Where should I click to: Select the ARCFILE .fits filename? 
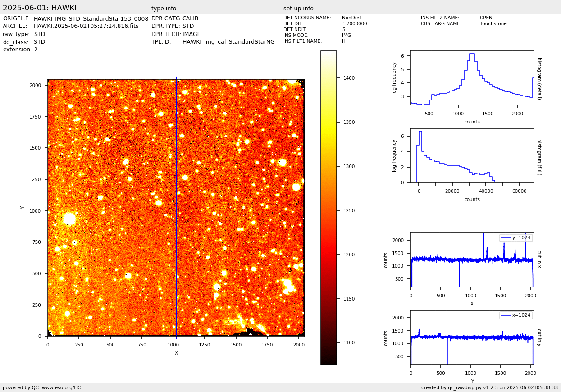pyautogui.click(x=86, y=26)
